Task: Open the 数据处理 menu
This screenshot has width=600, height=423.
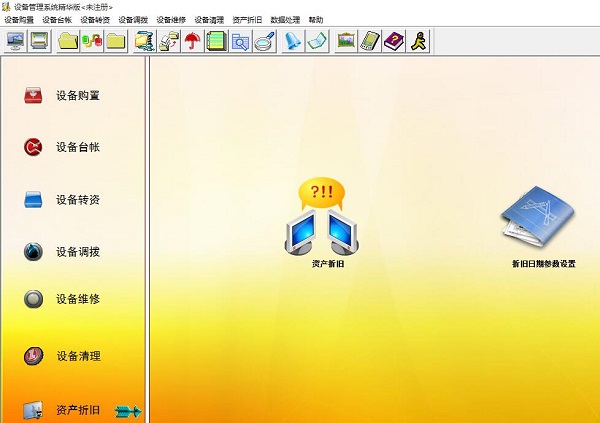Action: click(285, 20)
